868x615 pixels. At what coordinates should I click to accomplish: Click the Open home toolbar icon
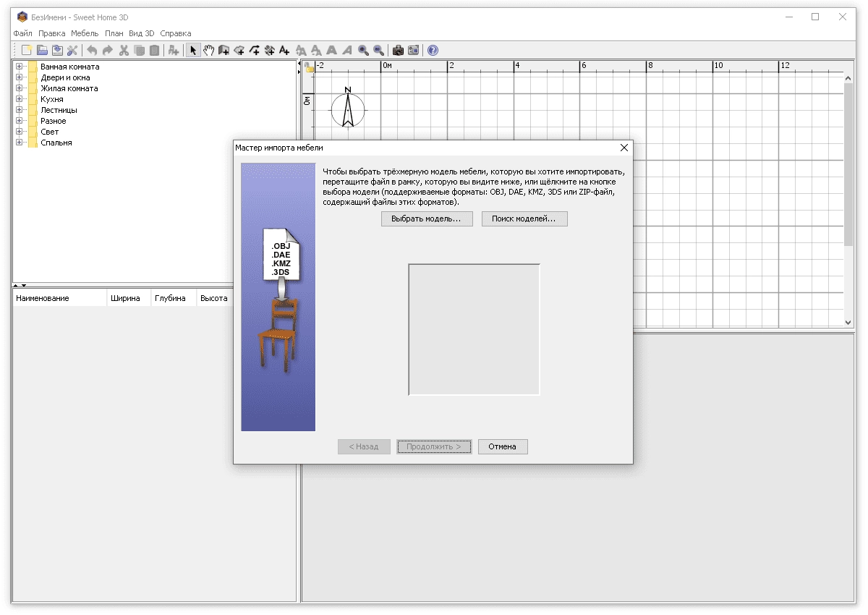42,50
